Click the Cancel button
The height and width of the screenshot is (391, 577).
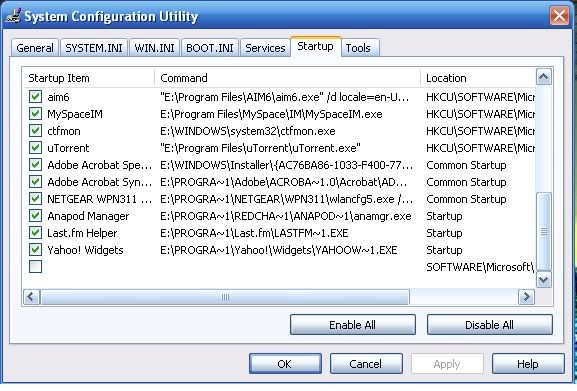pos(366,364)
